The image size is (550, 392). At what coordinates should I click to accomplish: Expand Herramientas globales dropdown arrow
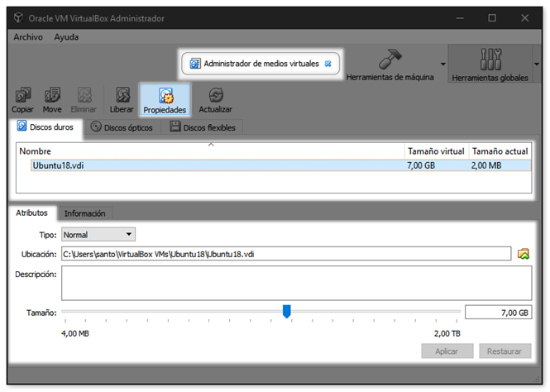[536, 65]
